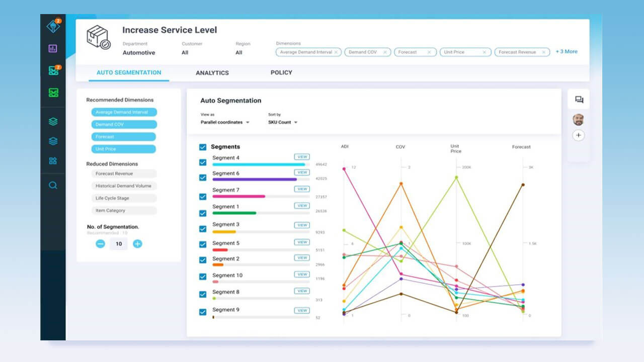This screenshot has width=644, height=362.
Task: Decrease segmentation count with minus button
Action: (100, 244)
